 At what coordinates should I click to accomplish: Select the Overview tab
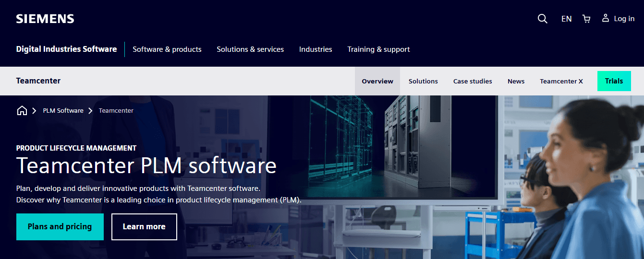[x=377, y=81]
